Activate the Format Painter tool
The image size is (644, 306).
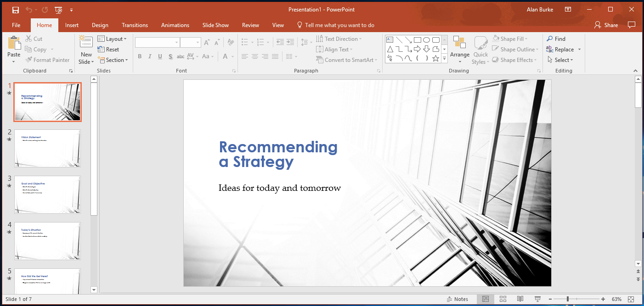[47, 60]
